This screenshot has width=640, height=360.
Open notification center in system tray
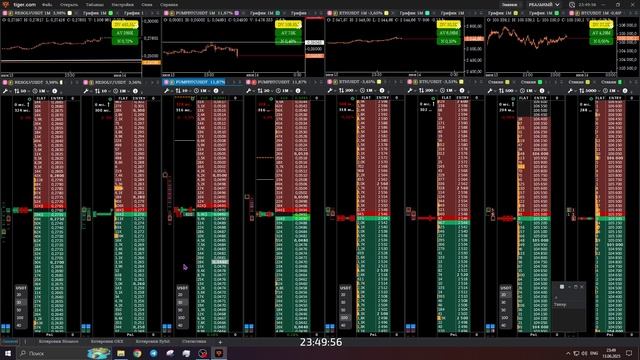coord(629,353)
